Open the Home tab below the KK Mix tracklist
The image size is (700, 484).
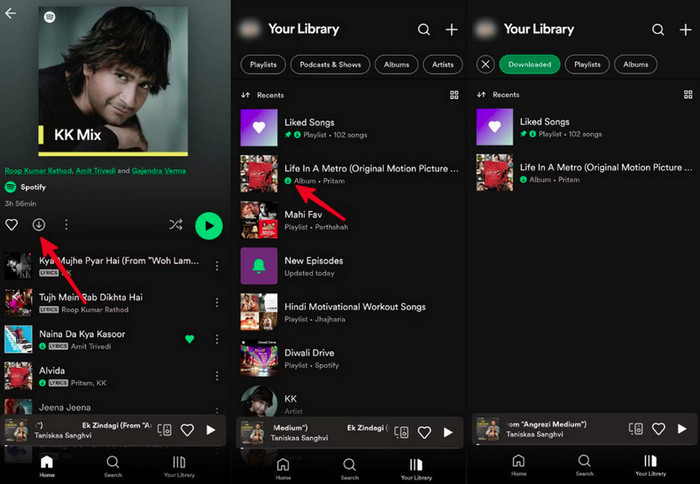[46, 466]
